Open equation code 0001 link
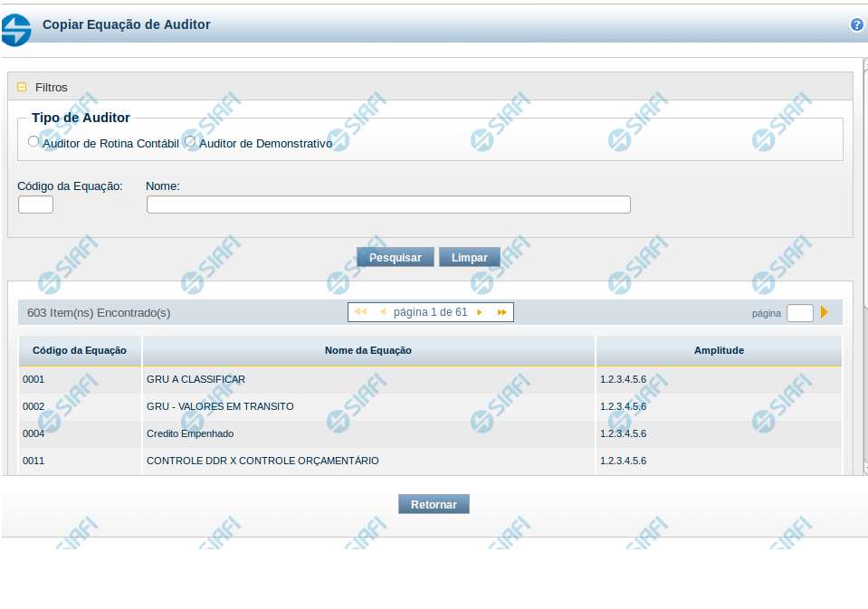This screenshot has width=868, height=609. coord(33,379)
